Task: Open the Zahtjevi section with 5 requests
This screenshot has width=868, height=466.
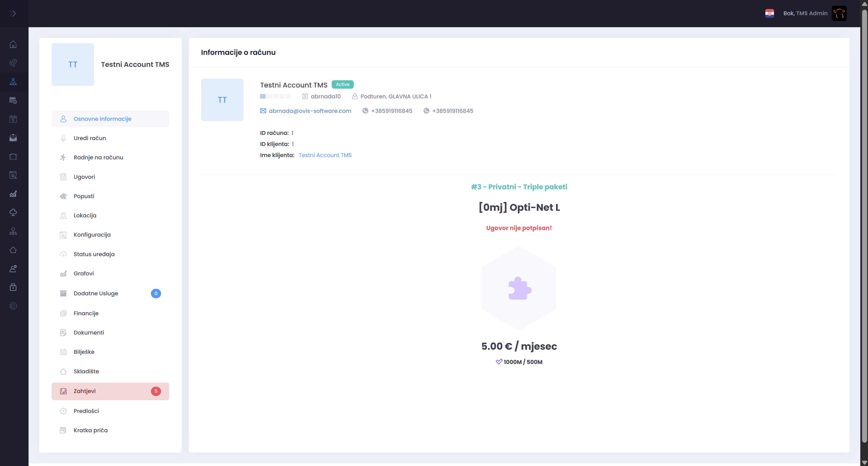Action: click(85, 391)
